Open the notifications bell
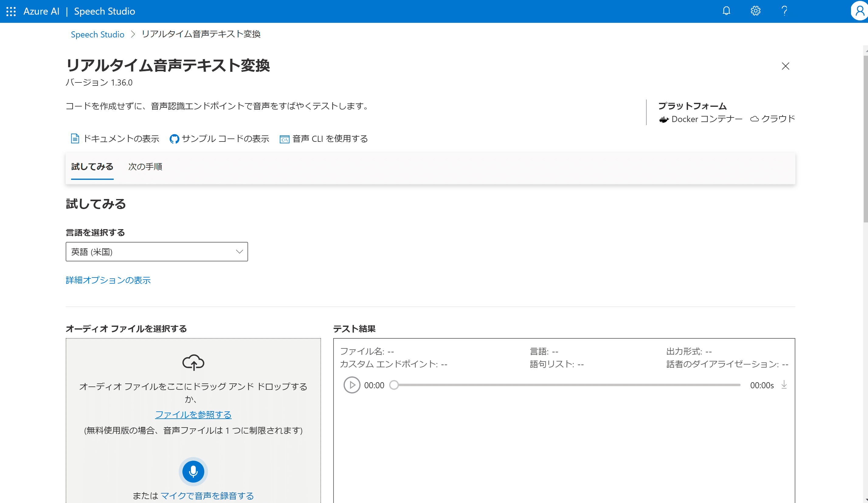Screen dimensions: 868x503 [726, 11]
